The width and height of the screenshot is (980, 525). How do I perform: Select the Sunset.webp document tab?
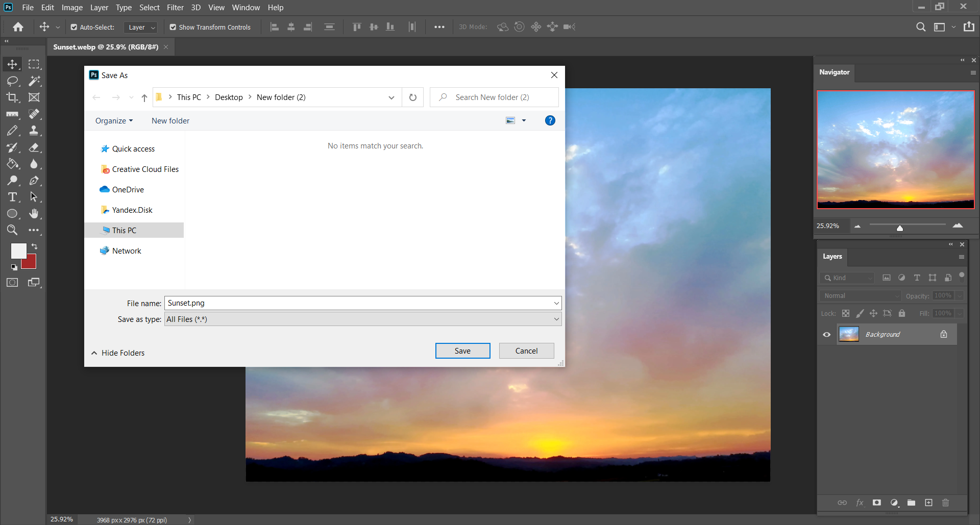pos(106,47)
